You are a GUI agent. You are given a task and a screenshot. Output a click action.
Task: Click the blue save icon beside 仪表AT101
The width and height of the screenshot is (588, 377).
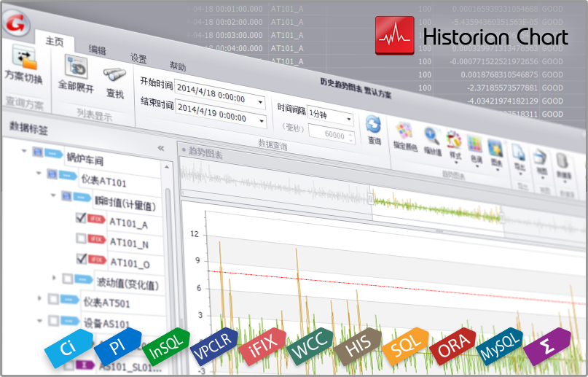pyautogui.click(x=52, y=174)
